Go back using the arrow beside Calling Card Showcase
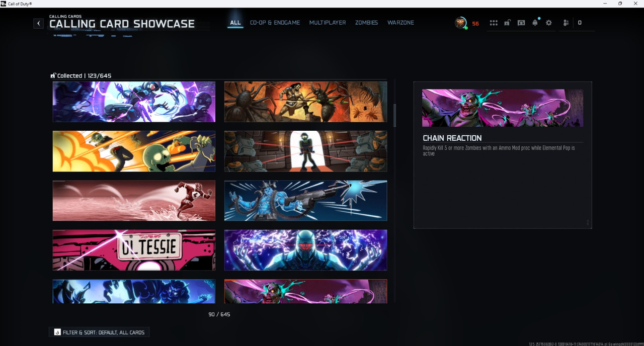644x346 pixels. click(39, 23)
